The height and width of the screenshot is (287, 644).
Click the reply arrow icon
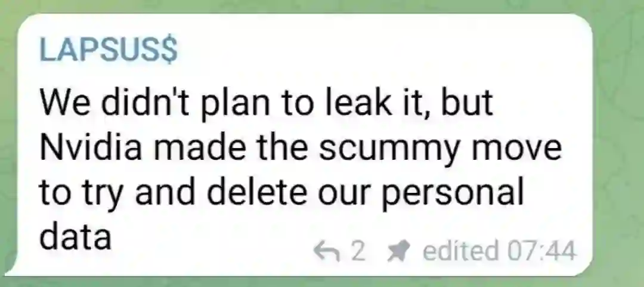327,251
